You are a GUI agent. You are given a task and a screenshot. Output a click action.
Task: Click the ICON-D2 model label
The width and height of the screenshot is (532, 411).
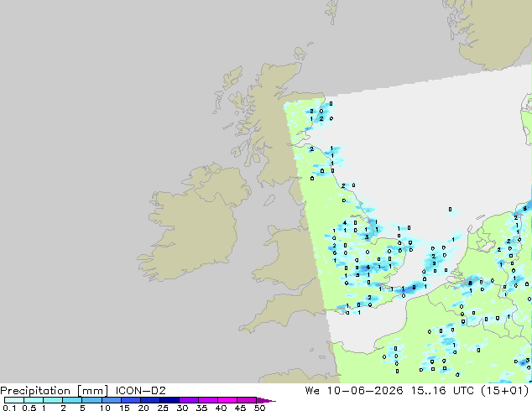point(140,391)
